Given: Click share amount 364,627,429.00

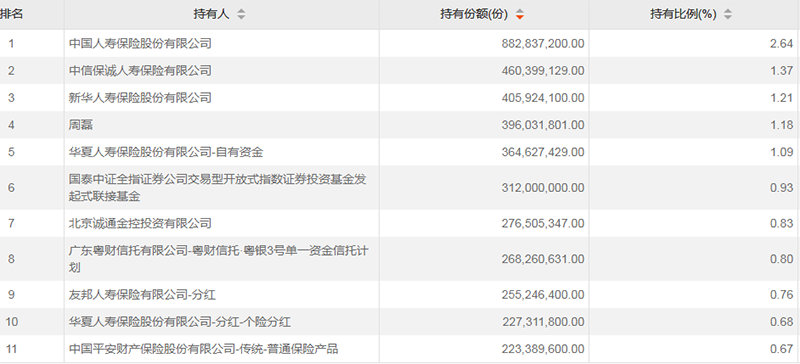Looking at the screenshot, I should pyautogui.click(x=543, y=152).
